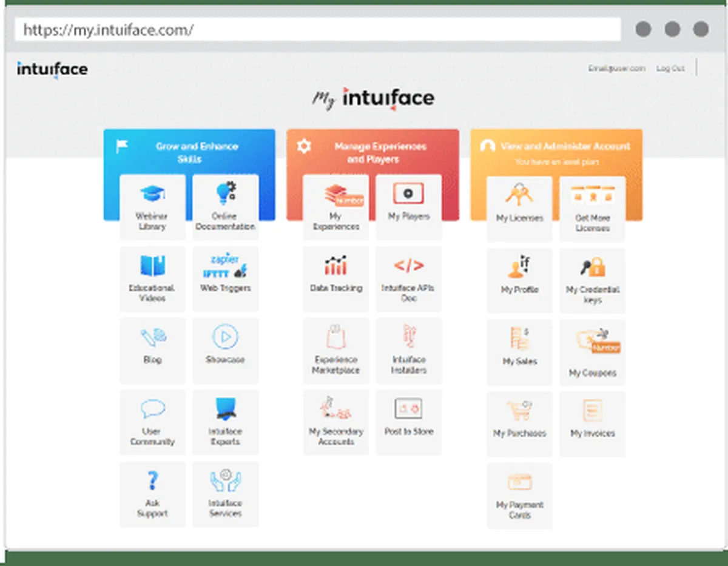Viewport: 728px width, 566px height.
Task: Open the Web Triggers tile
Action: [225, 279]
